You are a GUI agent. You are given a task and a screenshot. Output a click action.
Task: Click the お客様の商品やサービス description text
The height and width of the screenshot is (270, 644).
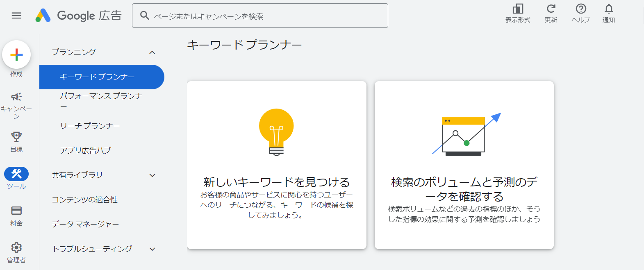pyautogui.click(x=277, y=205)
